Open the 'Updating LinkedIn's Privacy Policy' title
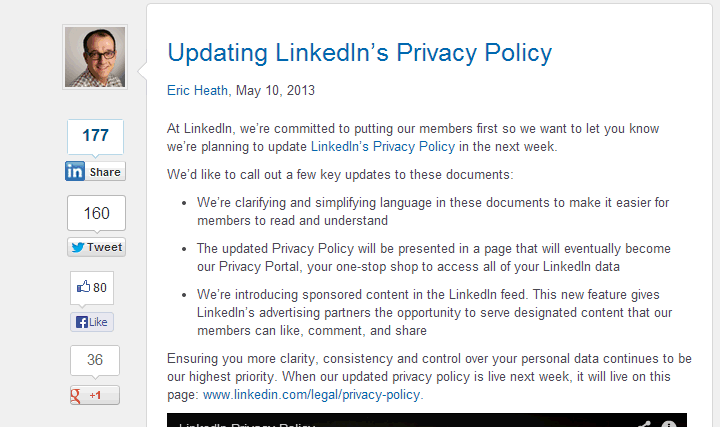720x427 pixels. [359, 52]
